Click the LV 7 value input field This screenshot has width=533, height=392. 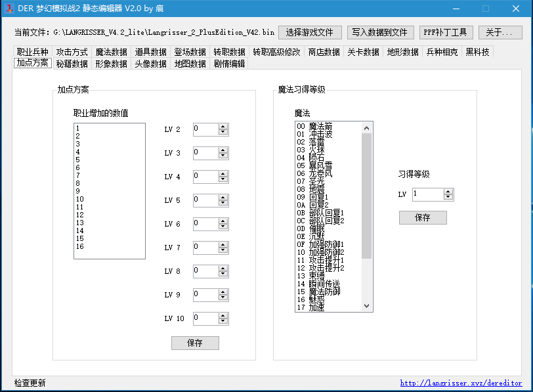click(205, 248)
